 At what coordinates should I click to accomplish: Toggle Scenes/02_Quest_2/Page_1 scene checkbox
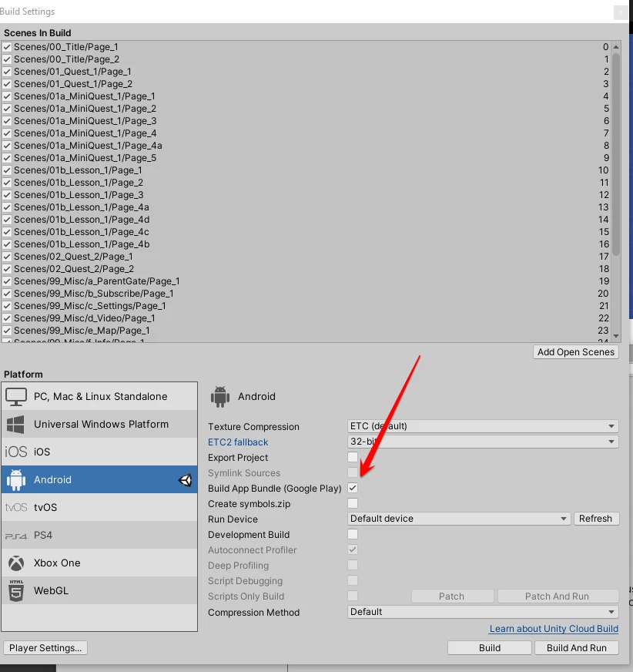coord(7,257)
